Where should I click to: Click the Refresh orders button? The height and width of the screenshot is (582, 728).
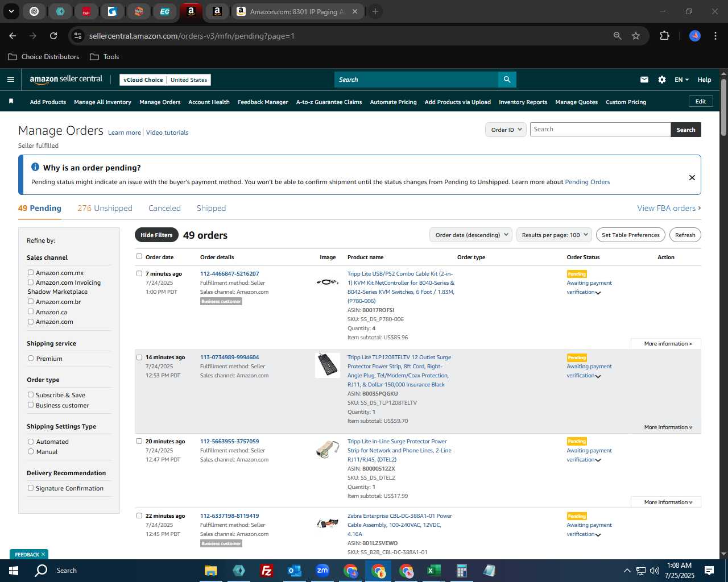click(x=685, y=235)
